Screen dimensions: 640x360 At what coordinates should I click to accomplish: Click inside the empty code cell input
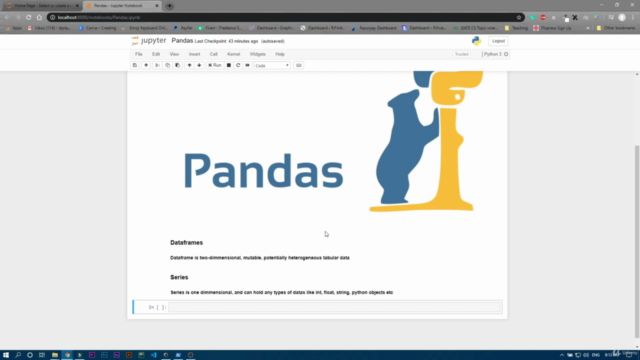click(335, 307)
